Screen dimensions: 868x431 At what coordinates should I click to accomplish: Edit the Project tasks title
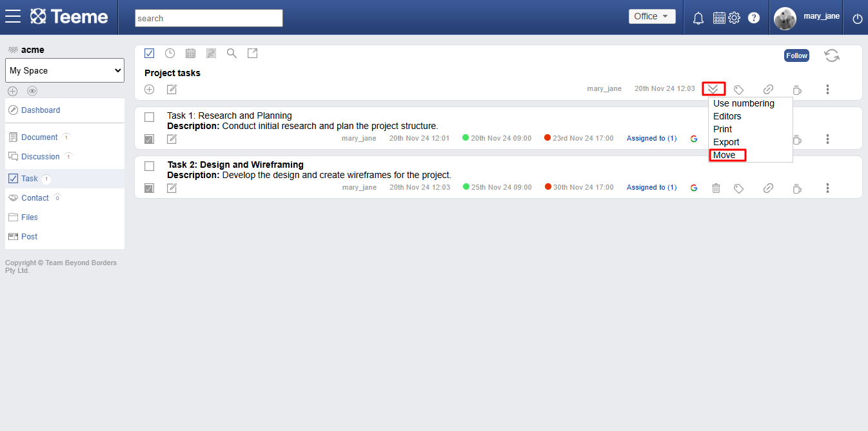click(x=172, y=89)
